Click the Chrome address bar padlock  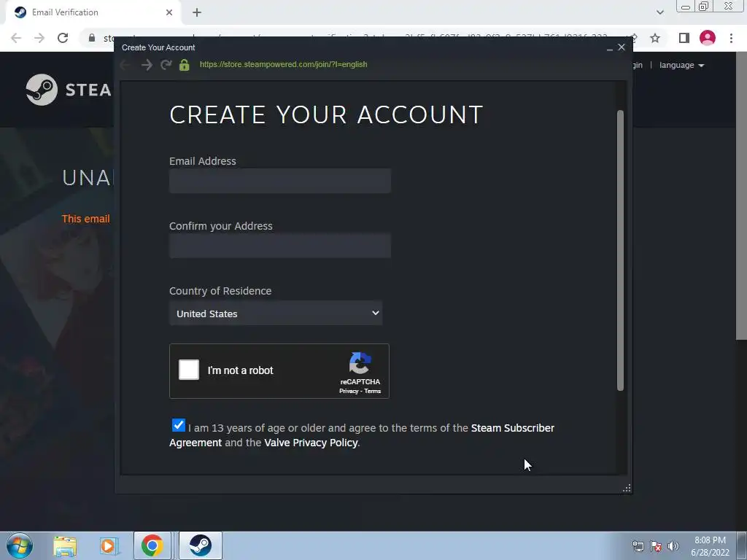pos(92,38)
